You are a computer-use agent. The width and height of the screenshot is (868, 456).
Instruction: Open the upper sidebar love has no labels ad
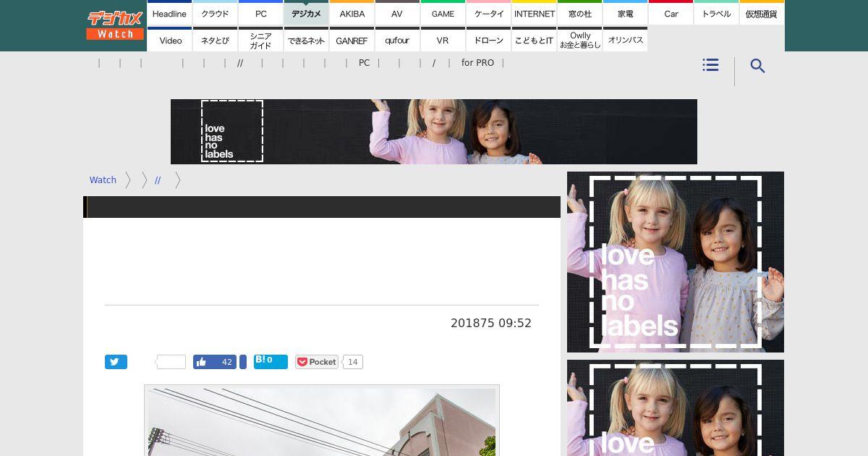pyautogui.click(x=676, y=262)
